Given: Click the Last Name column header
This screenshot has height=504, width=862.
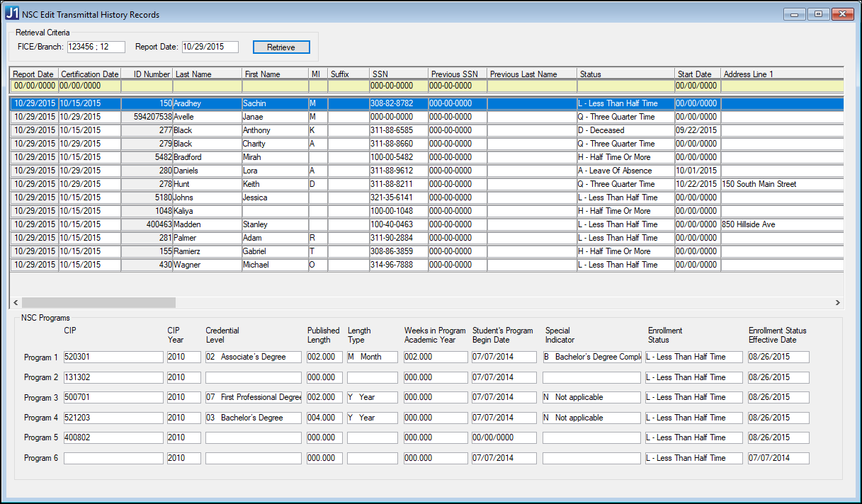Looking at the screenshot, I should [207, 74].
